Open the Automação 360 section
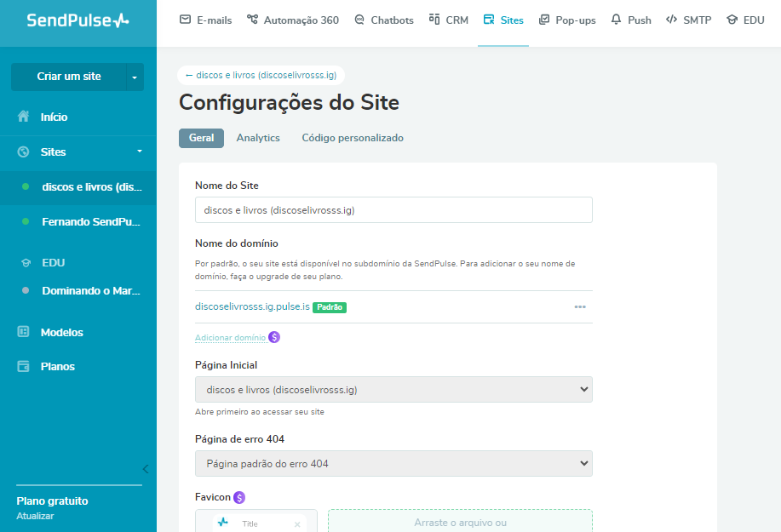 click(x=293, y=20)
